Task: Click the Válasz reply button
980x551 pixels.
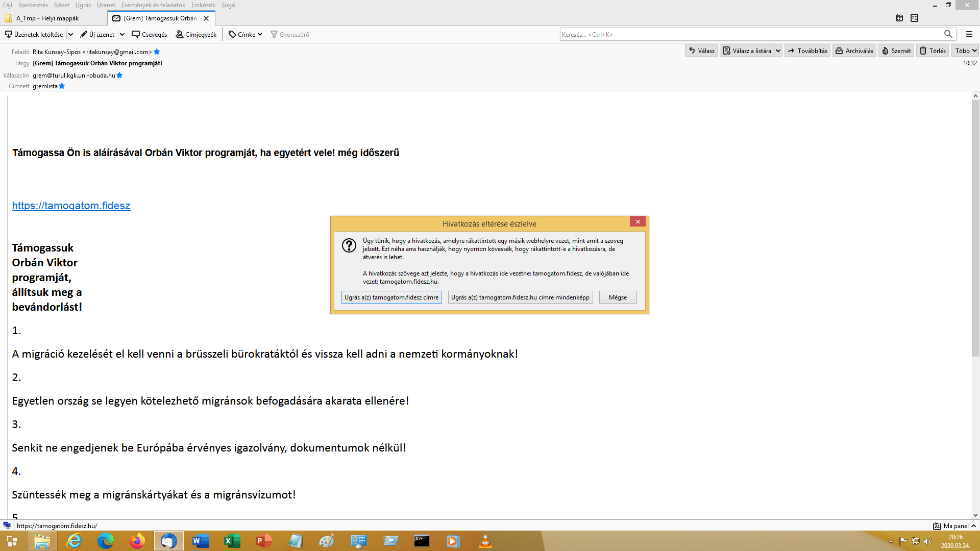Action: click(x=701, y=51)
